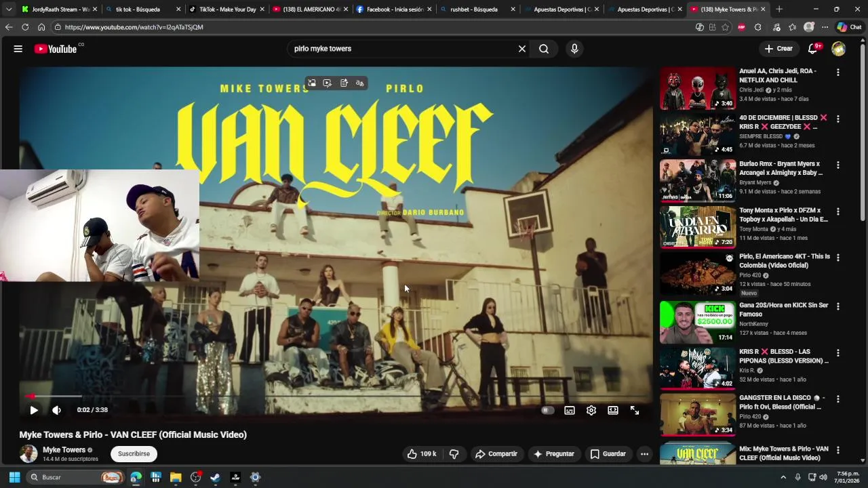868x488 pixels.
Task: Go back with the browser back arrow
Action: click(9, 27)
